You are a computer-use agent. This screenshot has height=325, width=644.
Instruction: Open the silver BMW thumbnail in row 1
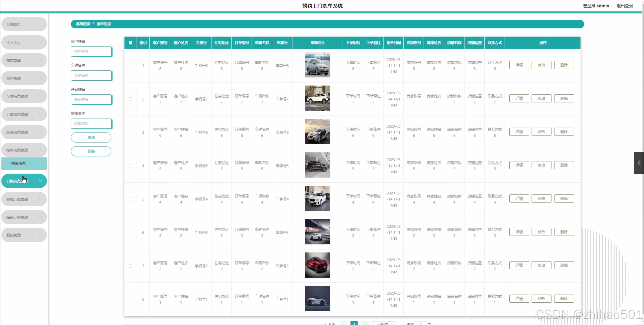click(317, 65)
